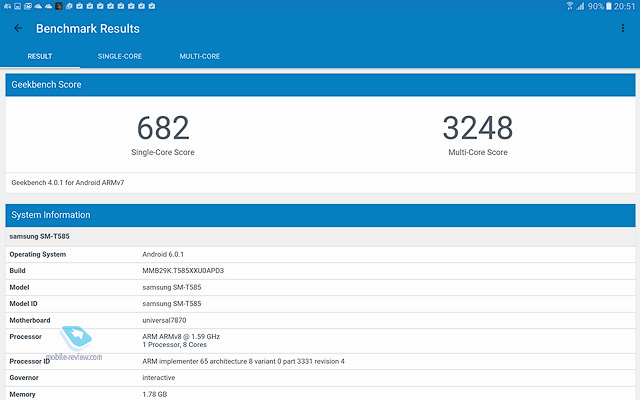This screenshot has height=400, width=640.
Task: Tap the Android 6.0.1 value
Action: point(163,254)
